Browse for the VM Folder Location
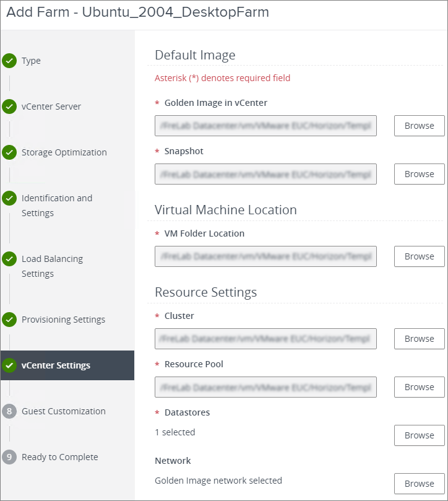The width and height of the screenshot is (448, 501). coord(419,256)
